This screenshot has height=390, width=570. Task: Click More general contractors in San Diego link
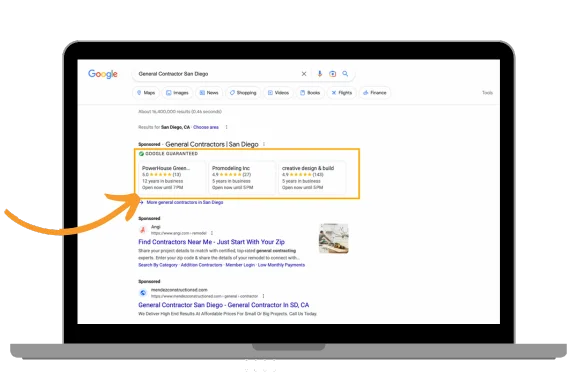coord(185,202)
